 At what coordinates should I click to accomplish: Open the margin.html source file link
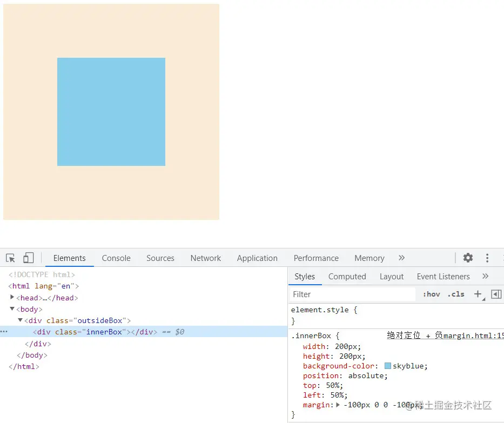tap(445, 335)
